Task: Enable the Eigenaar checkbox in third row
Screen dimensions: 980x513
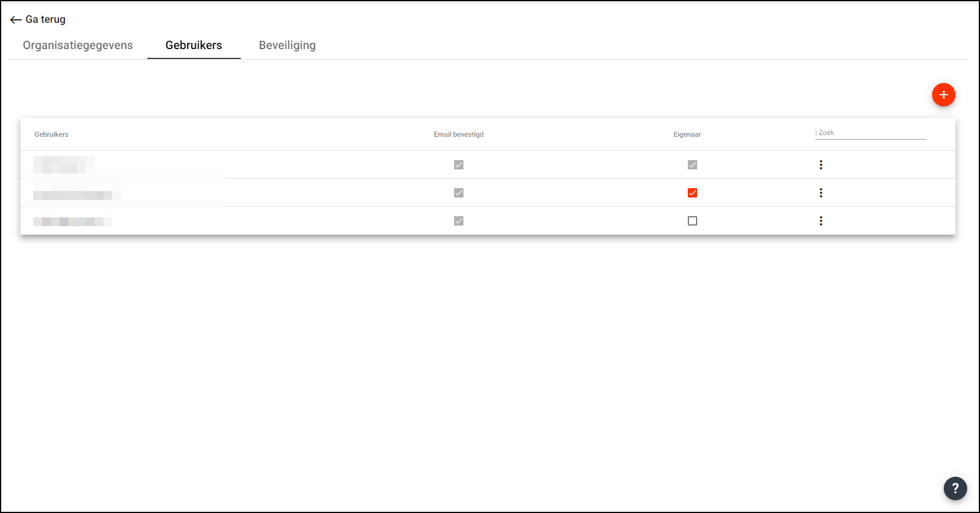Action: coord(692,221)
